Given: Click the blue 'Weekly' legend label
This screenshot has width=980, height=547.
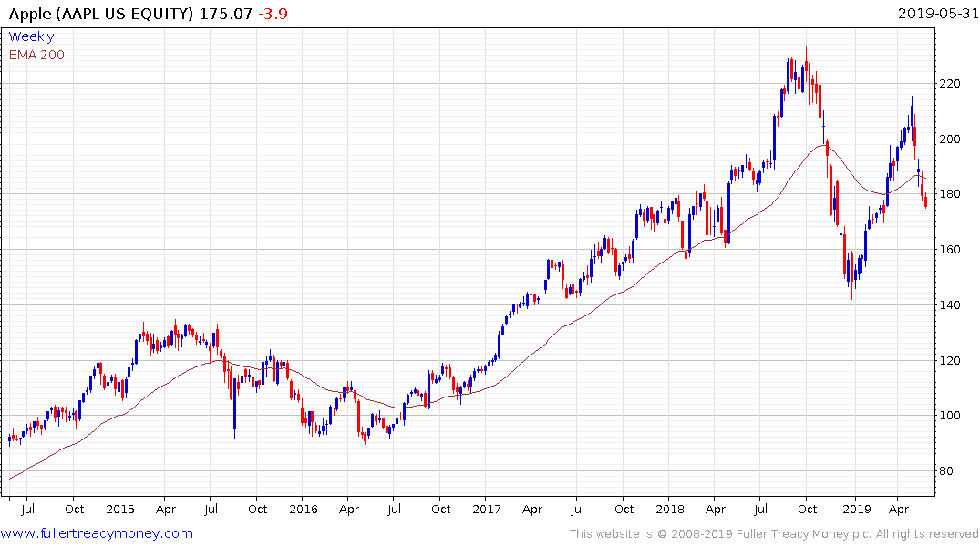Looking at the screenshot, I should pyautogui.click(x=31, y=36).
